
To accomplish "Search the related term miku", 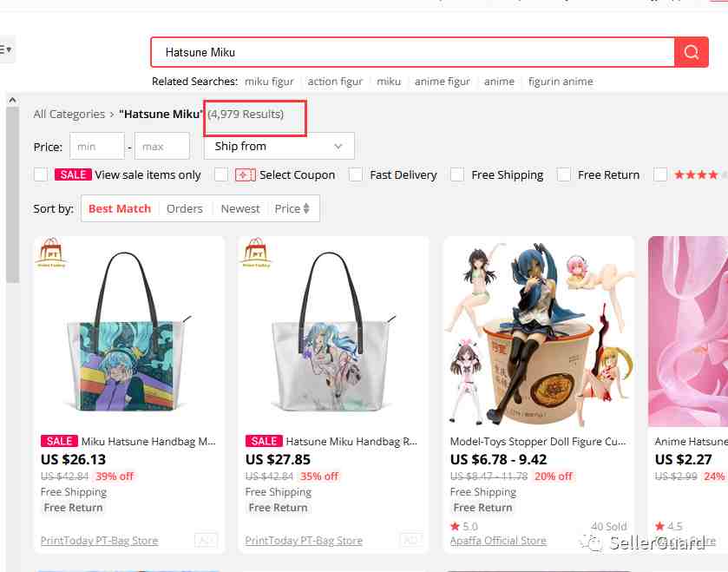I will pos(389,82).
